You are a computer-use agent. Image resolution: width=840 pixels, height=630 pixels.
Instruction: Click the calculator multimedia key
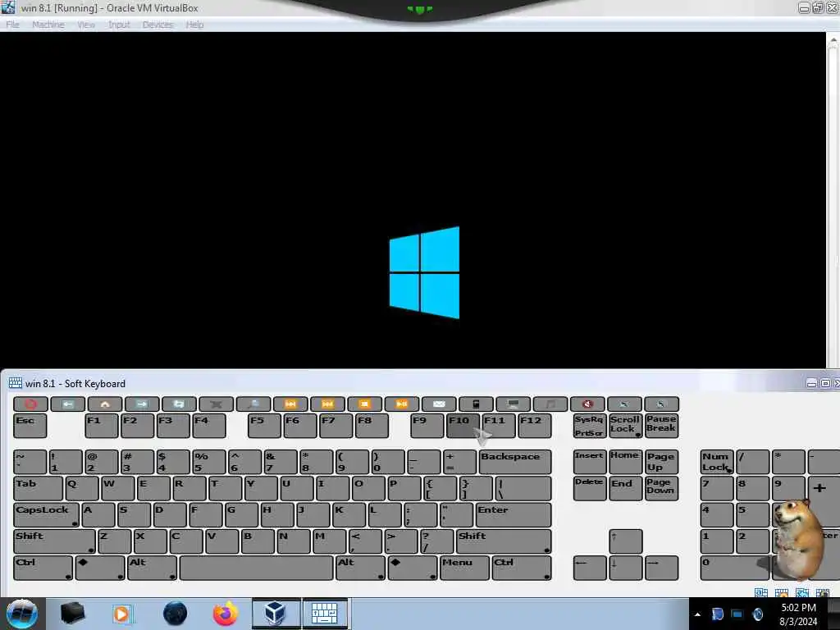tap(476, 404)
